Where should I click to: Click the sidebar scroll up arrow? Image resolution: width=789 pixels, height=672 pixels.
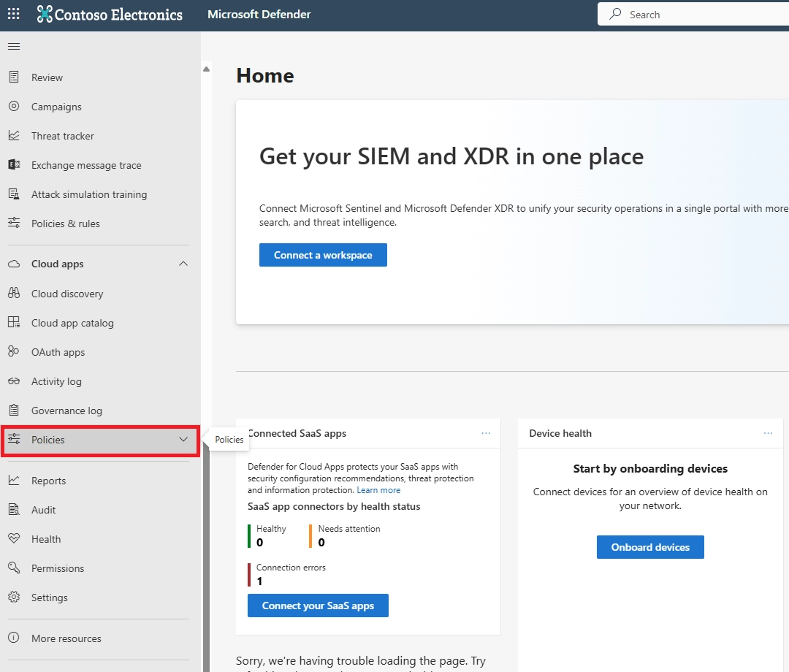click(x=206, y=69)
